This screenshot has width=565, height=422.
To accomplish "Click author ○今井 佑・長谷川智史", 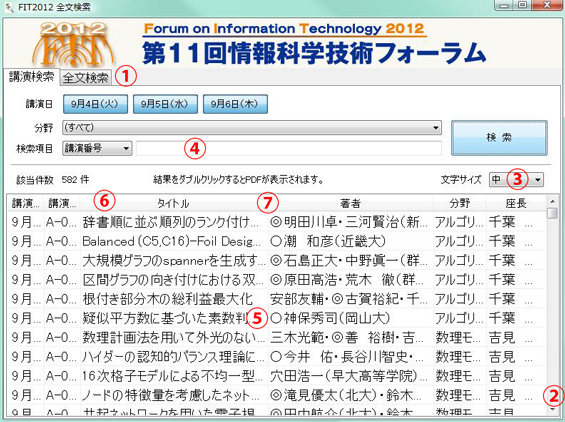I will (347, 357).
